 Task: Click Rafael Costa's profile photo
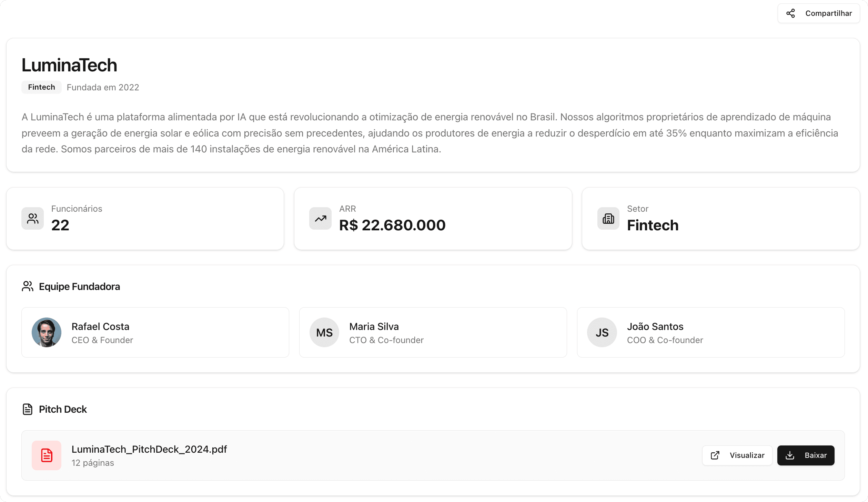[47, 332]
